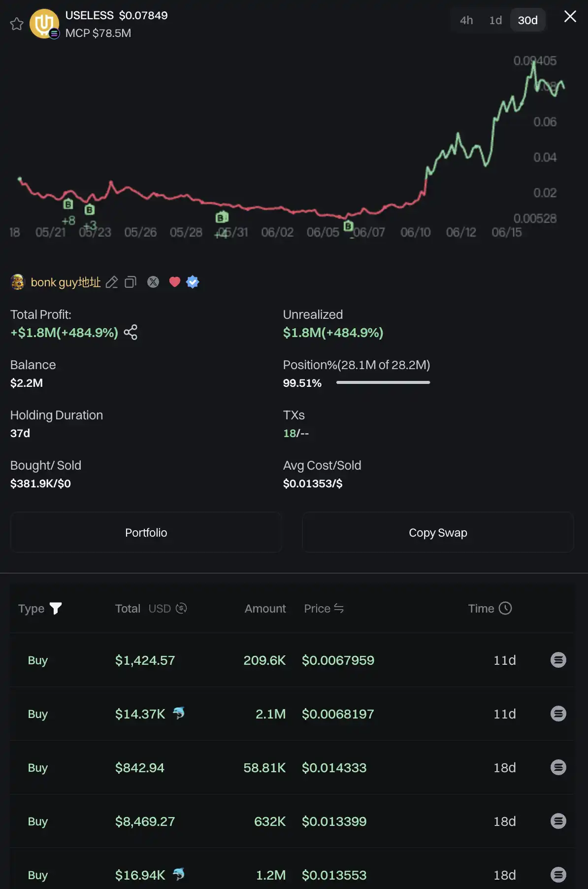This screenshot has height=889, width=588.
Task: Click the USELESS token logo
Action: (x=44, y=24)
